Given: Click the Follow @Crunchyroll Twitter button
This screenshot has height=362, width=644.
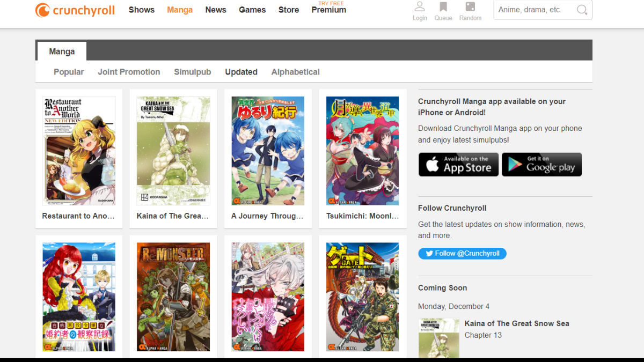Looking at the screenshot, I should [x=462, y=253].
